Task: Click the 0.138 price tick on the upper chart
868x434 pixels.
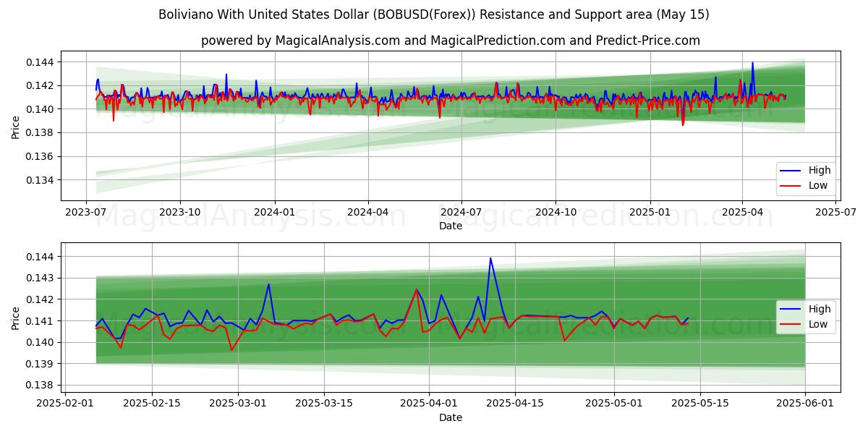Action: (41, 132)
